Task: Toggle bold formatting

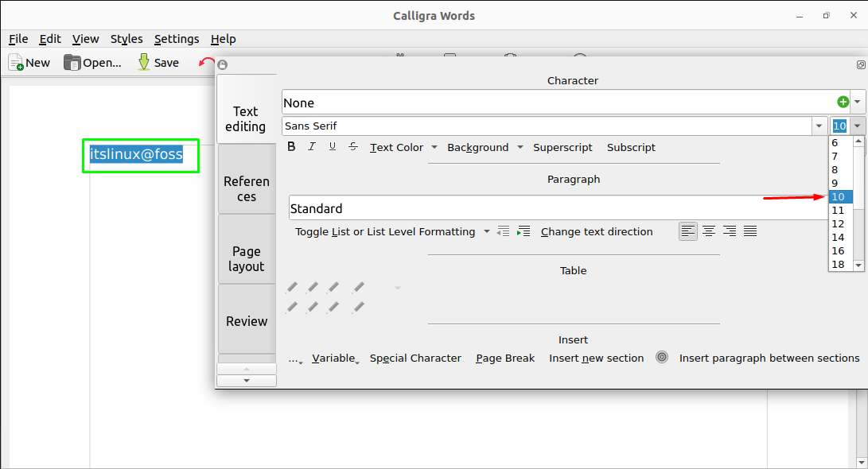Action: coord(291,146)
